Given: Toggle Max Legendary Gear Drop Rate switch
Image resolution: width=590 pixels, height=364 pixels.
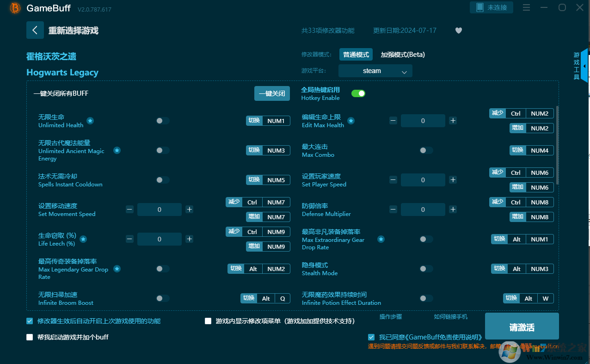Looking at the screenshot, I should tap(163, 269).
